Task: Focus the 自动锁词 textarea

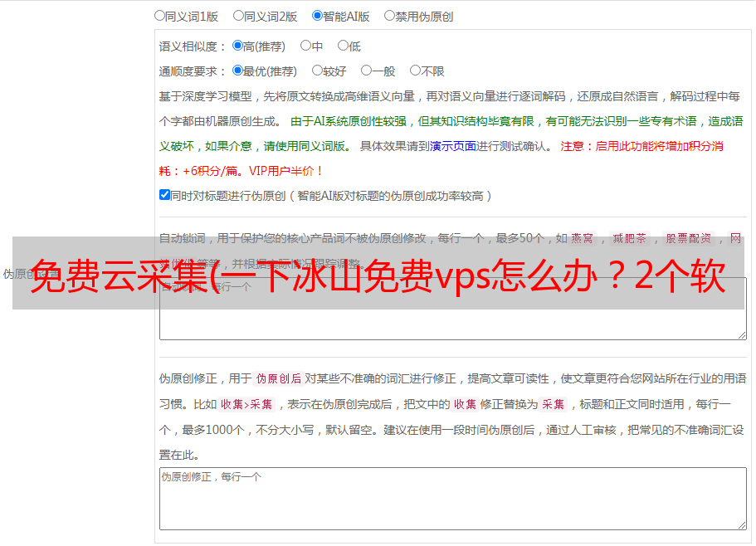Action: [x=453, y=309]
